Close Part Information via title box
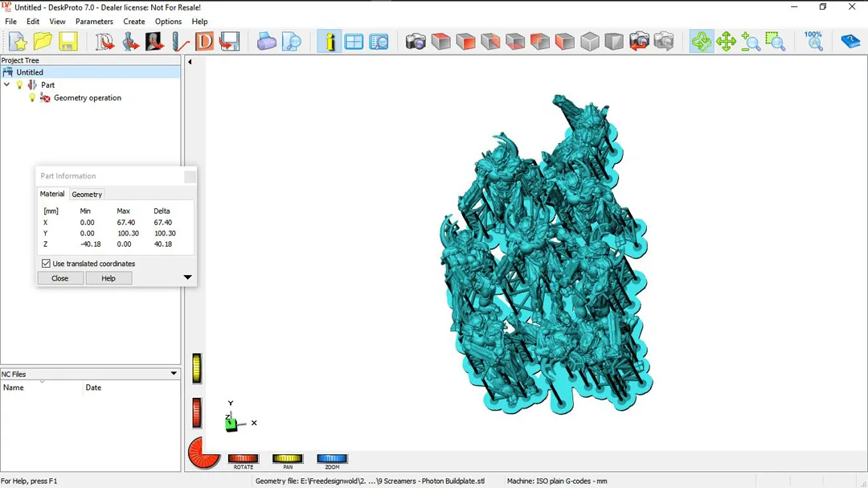Viewport: 868px width, 488px height. tap(190, 176)
